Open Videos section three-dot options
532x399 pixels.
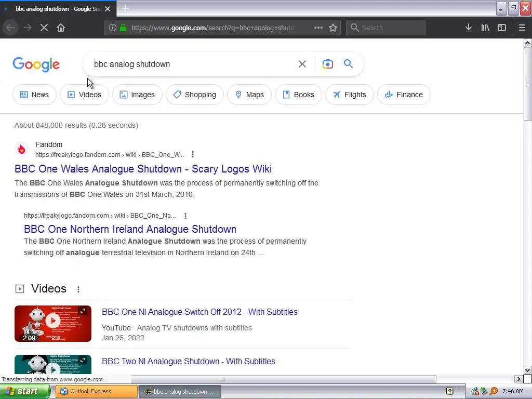(x=78, y=289)
